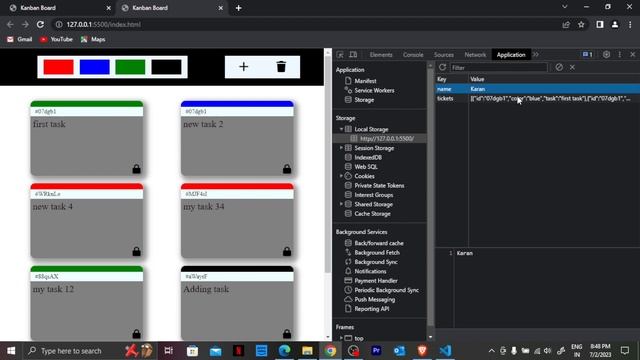The height and width of the screenshot is (360, 640).
Task: Open Maps bookmark
Action: click(x=93, y=39)
